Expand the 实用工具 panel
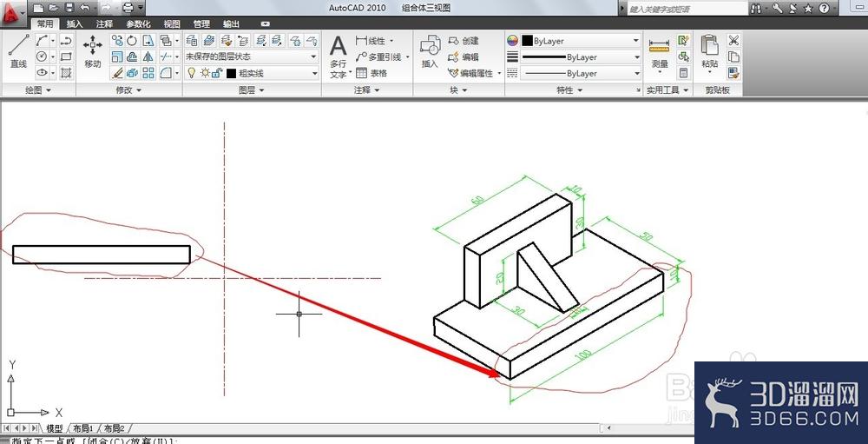The height and width of the screenshot is (444, 868). (667, 89)
